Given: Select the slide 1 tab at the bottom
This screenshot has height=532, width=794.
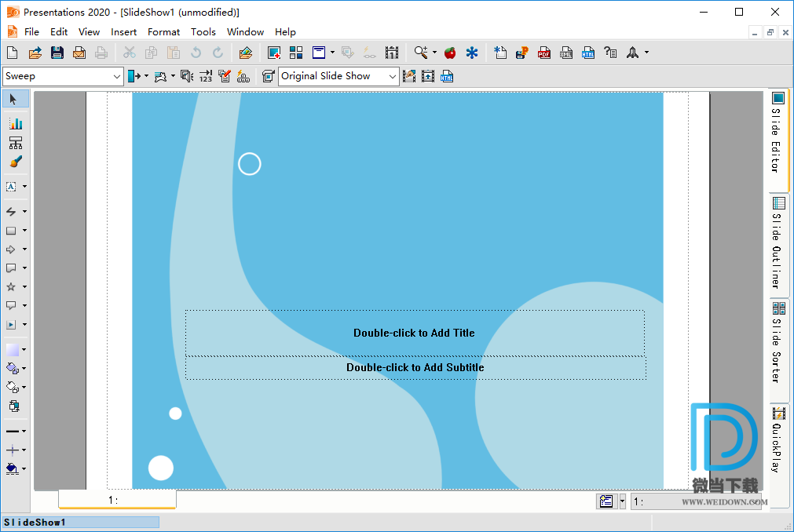Looking at the screenshot, I should (x=116, y=500).
